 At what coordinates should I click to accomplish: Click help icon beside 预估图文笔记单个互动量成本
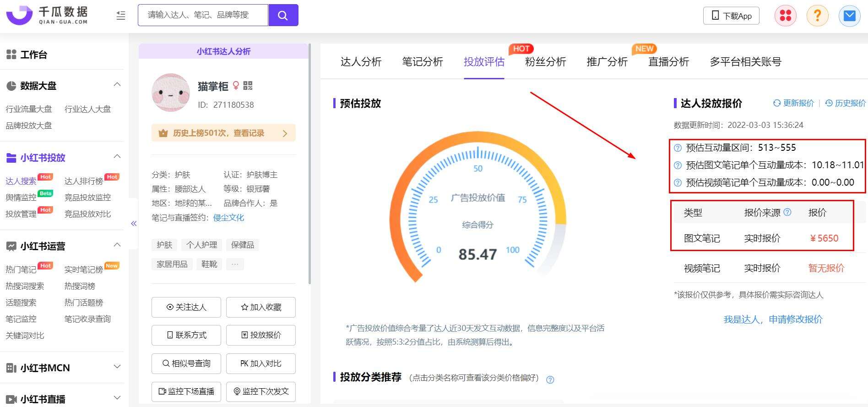(x=678, y=165)
